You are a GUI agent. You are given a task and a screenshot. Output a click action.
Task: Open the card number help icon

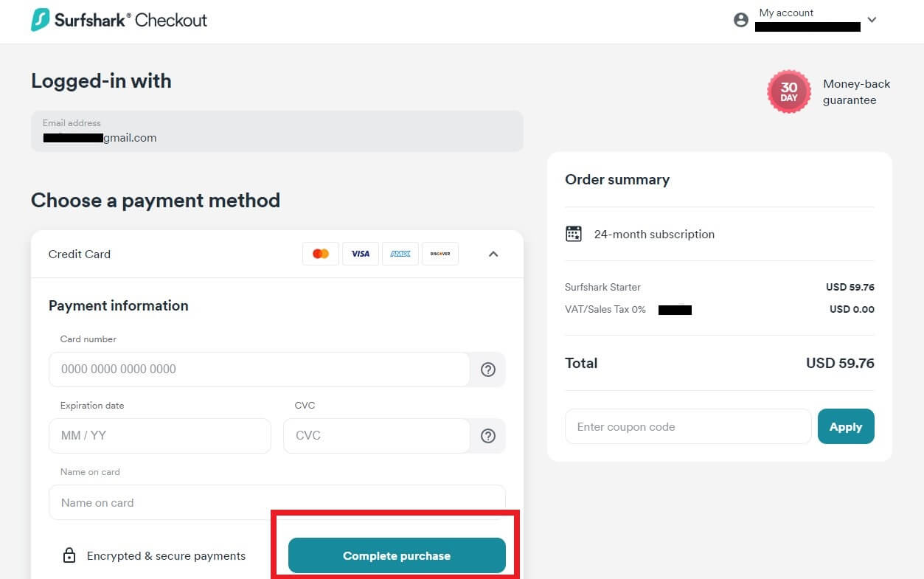pyautogui.click(x=488, y=370)
